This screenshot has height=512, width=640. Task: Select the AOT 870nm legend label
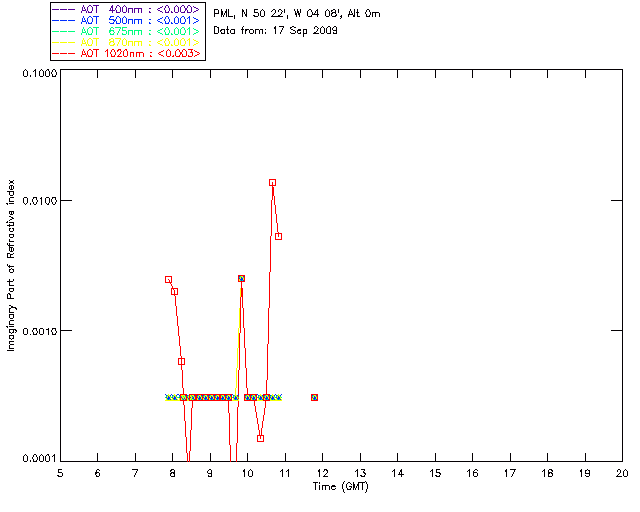click(140, 42)
